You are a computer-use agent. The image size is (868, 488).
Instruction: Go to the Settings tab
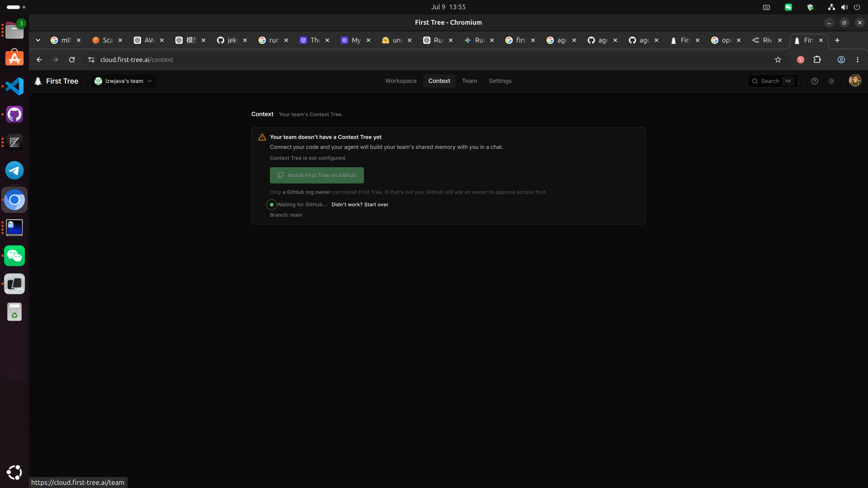(x=500, y=81)
